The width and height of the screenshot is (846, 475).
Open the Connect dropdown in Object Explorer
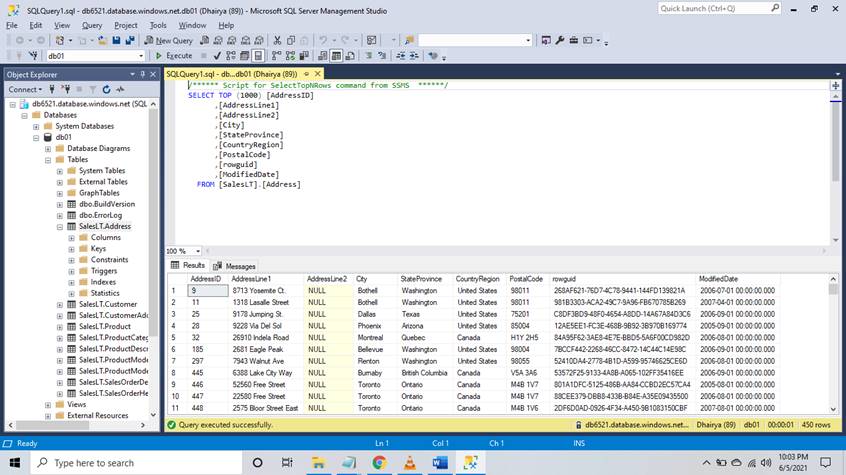tap(25, 90)
